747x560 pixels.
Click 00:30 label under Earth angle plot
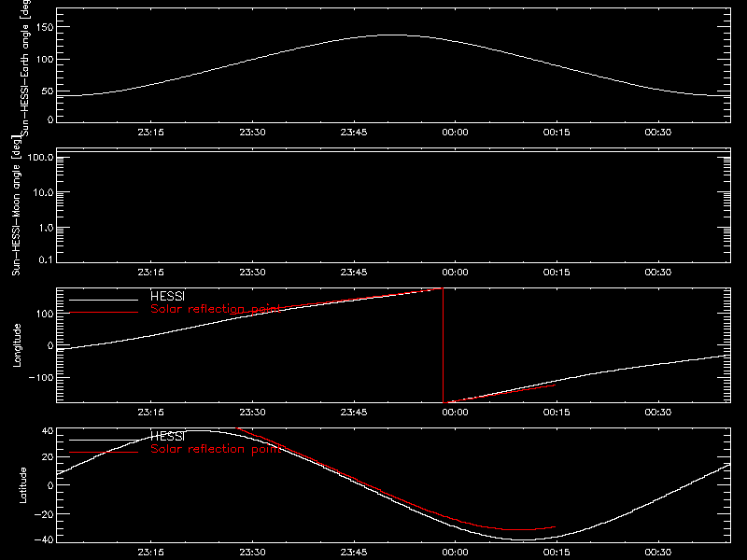coord(658,133)
